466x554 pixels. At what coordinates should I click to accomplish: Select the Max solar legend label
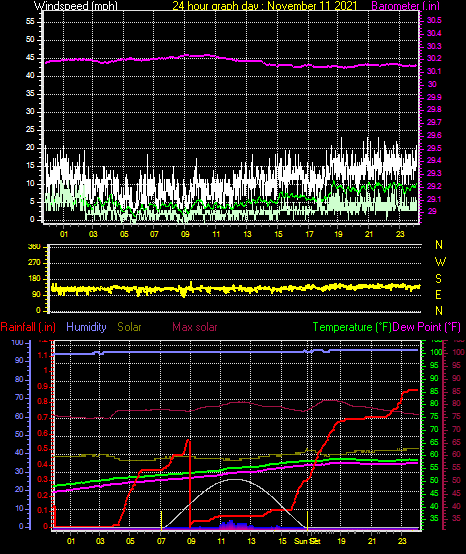195,327
